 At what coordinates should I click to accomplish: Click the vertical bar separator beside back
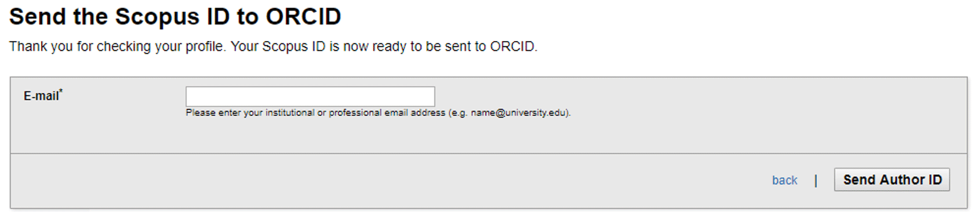point(816,181)
